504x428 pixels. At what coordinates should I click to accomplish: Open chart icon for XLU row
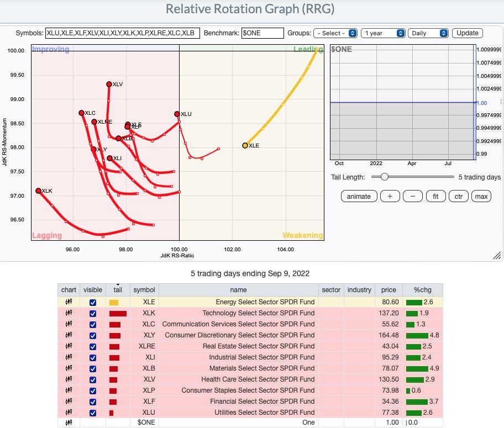pos(69,413)
